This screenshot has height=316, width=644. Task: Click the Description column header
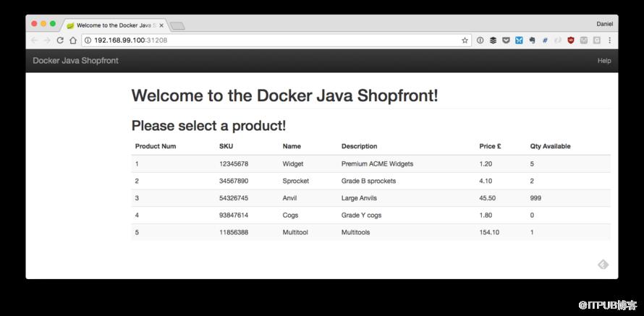coord(359,146)
